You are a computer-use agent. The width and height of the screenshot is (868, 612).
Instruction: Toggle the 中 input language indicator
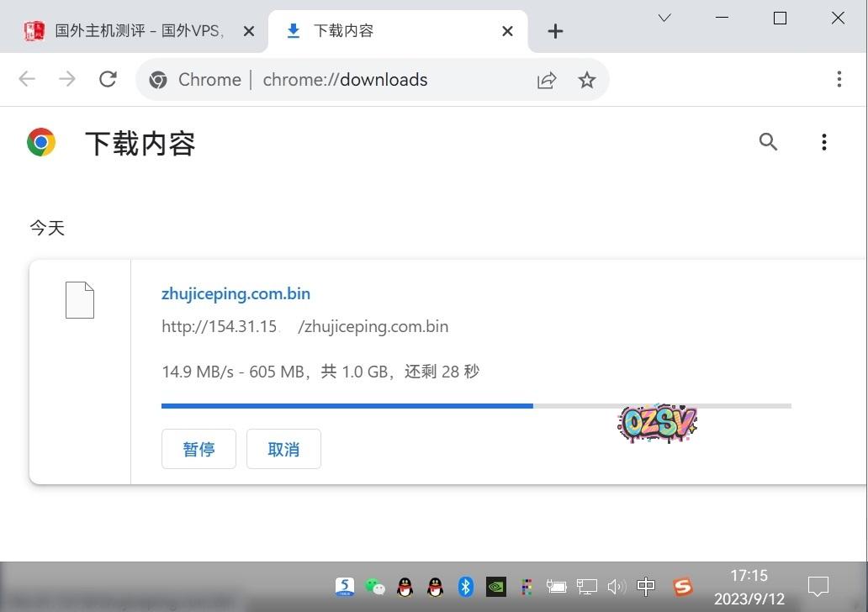[x=646, y=587]
